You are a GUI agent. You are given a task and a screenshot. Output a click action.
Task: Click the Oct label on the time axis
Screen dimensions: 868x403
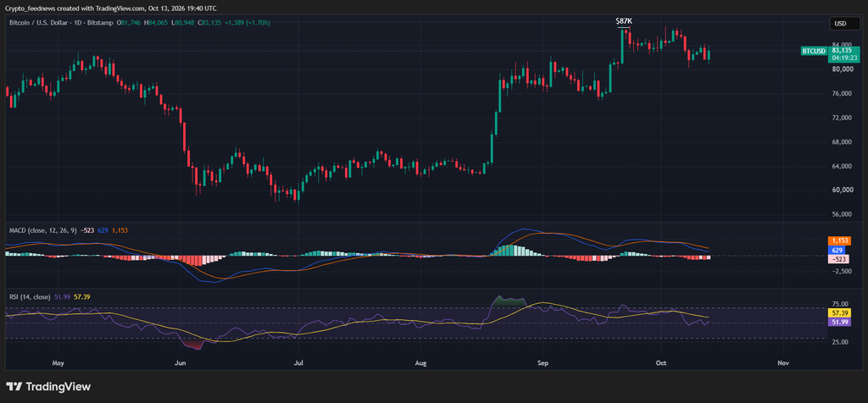(x=661, y=363)
